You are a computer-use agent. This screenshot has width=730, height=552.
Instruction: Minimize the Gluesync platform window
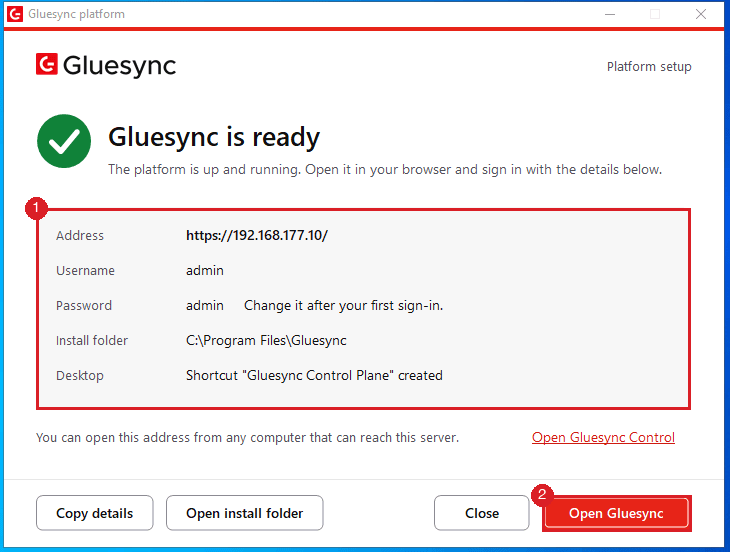[610, 14]
